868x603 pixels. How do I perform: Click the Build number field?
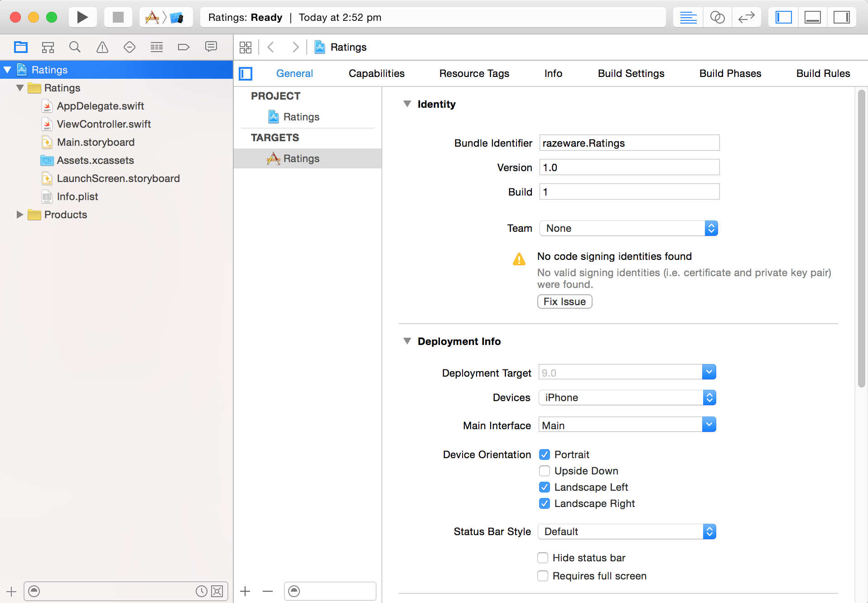629,192
